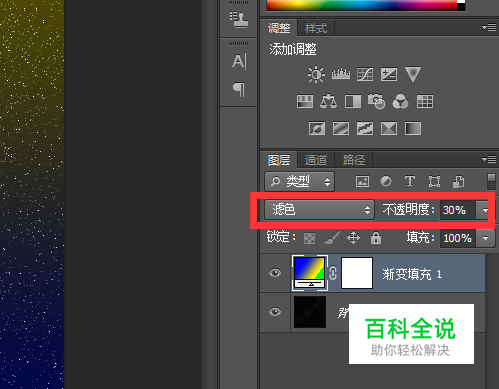The height and width of the screenshot is (389, 499).
Task: Select the white layer mask thumbnail
Action: pos(357,273)
